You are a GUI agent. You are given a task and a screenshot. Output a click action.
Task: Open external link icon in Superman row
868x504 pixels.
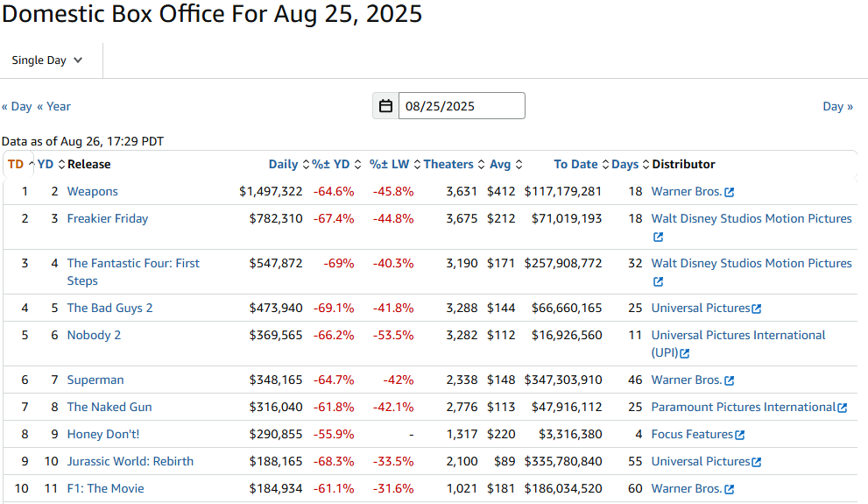click(730, 380)
